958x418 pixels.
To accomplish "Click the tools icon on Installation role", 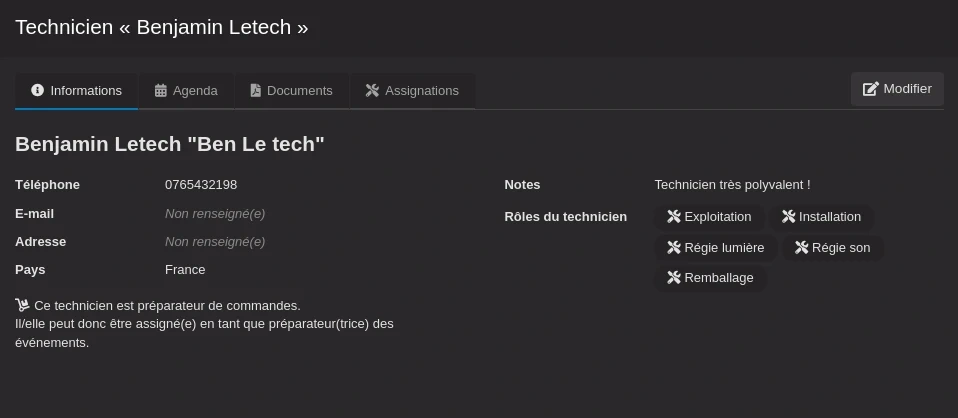I will tap(789, 217).
